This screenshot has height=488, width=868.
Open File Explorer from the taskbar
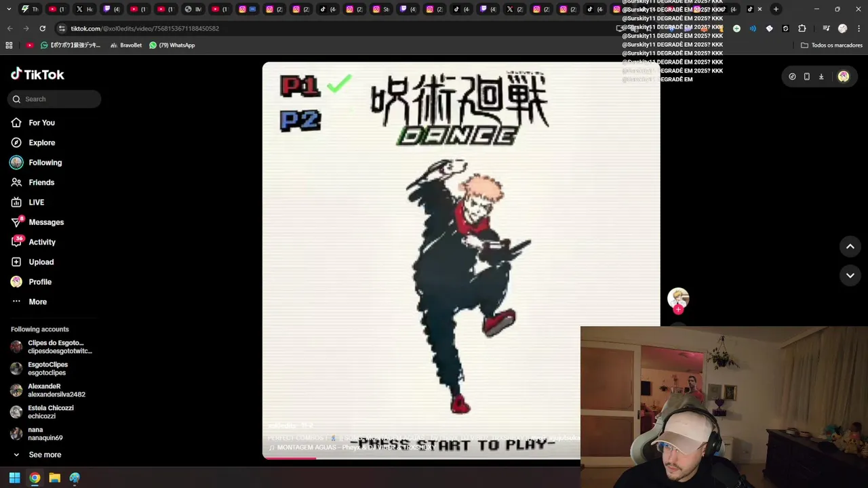[55, 478]
